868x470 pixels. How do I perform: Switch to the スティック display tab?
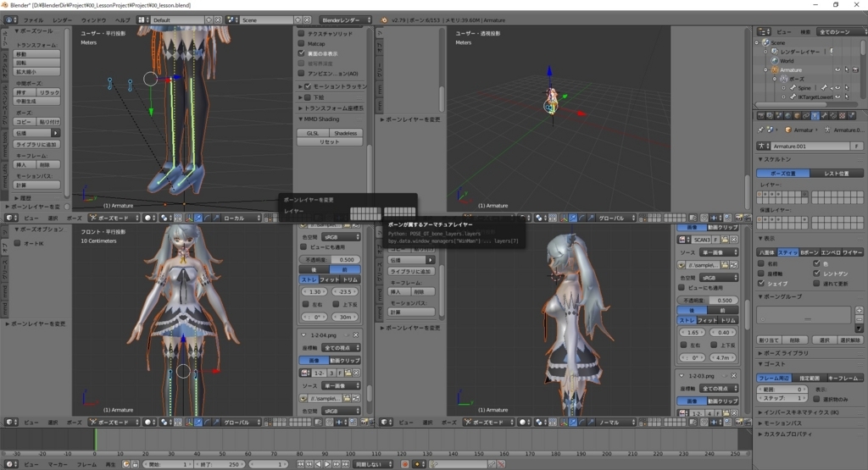click(x=787, y=252)
